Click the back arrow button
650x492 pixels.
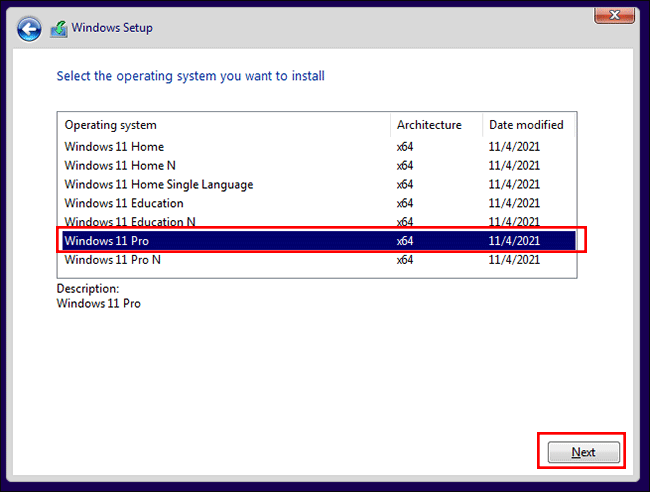[30, 29]
